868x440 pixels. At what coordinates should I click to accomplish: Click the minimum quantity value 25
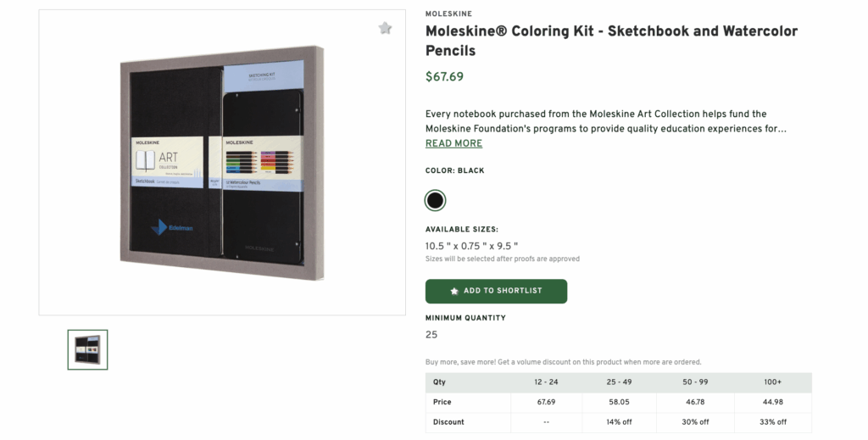(431, 335)
